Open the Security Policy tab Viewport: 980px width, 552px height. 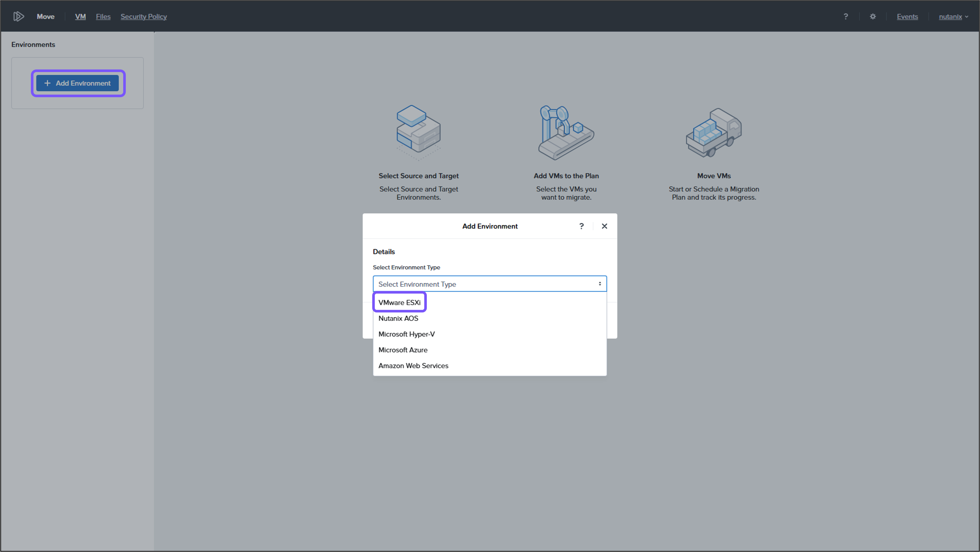[144, 16]
